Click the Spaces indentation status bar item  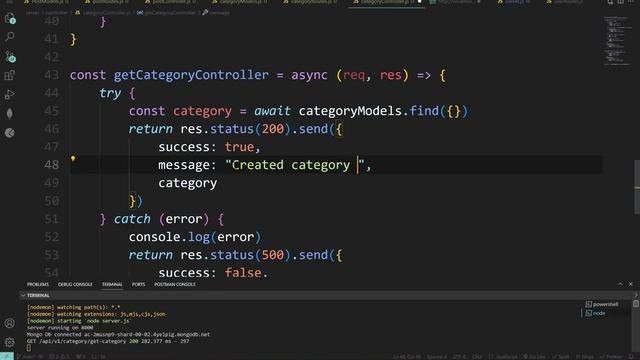437,357
